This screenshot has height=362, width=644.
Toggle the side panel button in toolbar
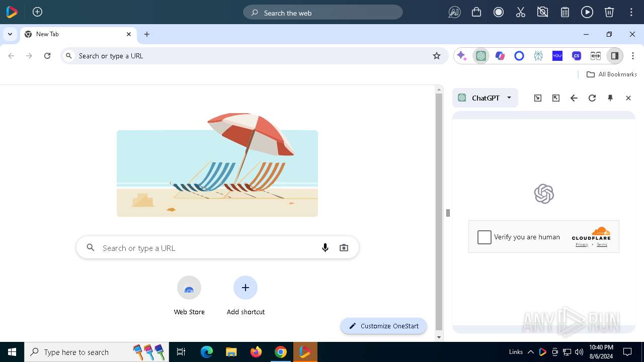point(614,56)
